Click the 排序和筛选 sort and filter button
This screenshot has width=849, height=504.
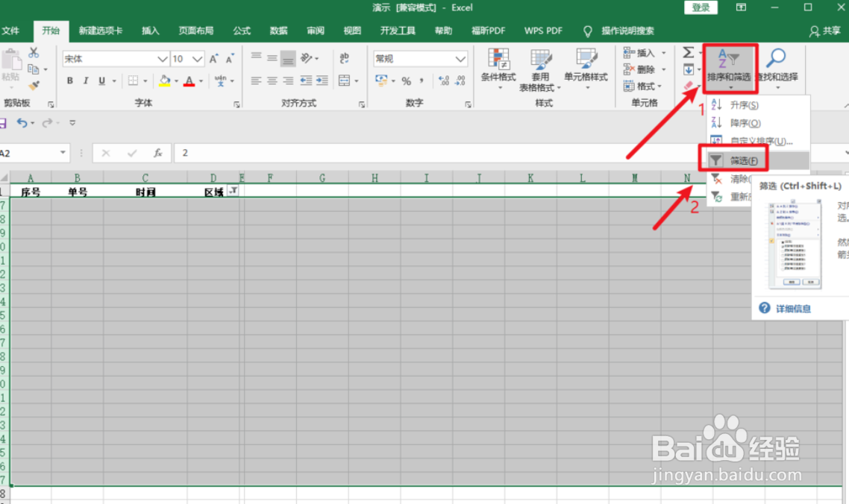tap(730, 69)
